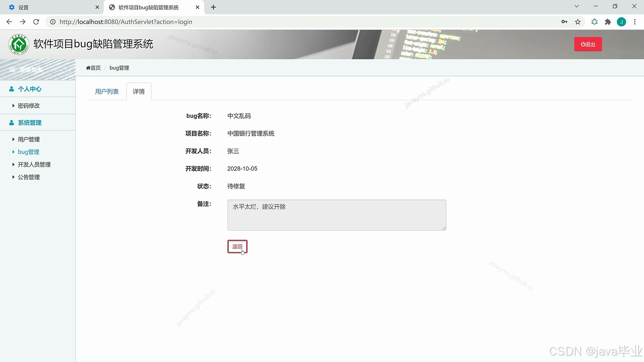Open 用户管理 in the sidebar
The image size is (644, 362).
[29, 139]
